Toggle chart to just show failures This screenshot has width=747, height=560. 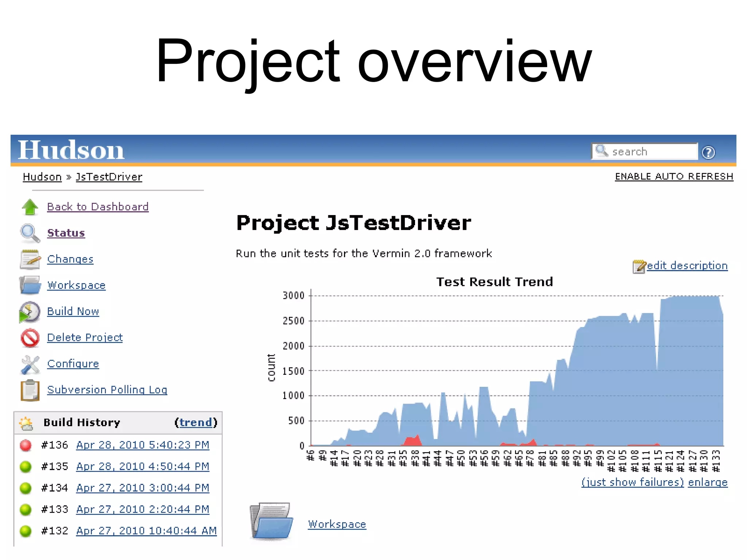[x=632, y=482]
